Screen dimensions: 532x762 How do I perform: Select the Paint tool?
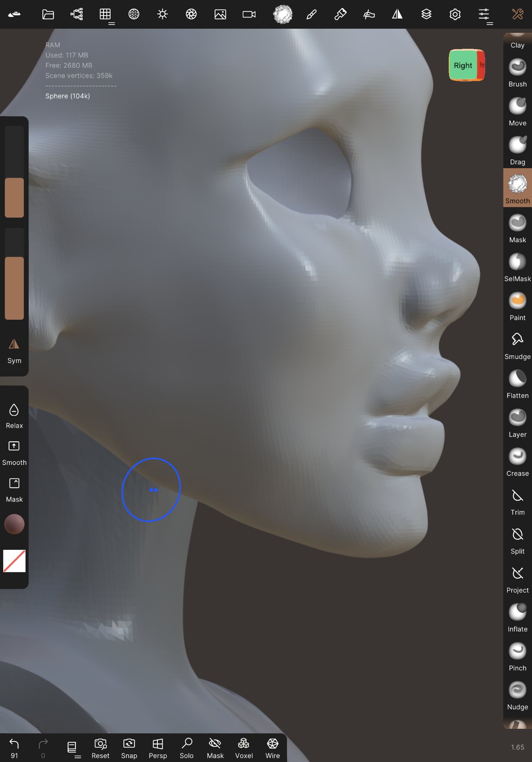(518, 306)
